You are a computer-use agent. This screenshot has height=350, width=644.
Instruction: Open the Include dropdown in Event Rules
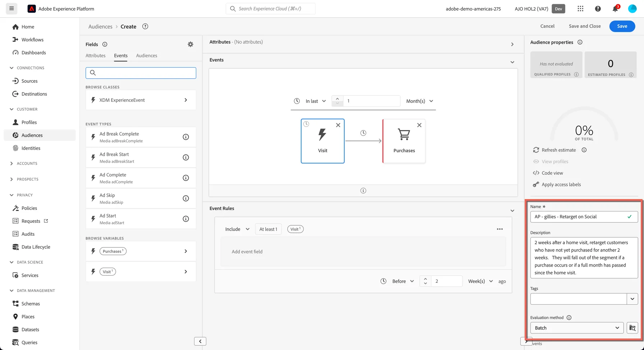[x=237, y=229]
